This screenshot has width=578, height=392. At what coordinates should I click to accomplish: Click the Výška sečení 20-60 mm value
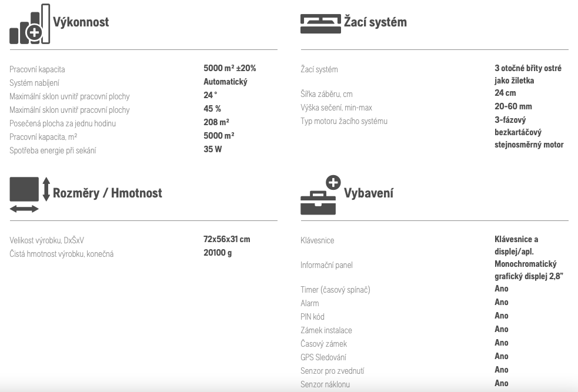(513, 106)
